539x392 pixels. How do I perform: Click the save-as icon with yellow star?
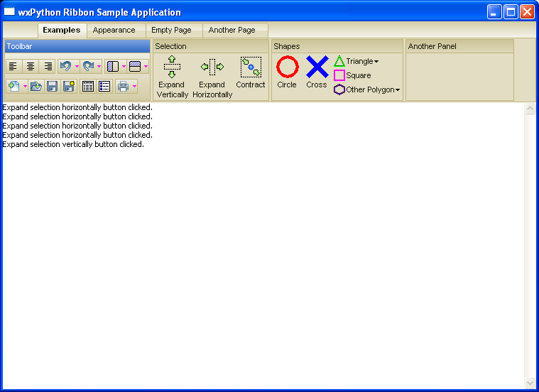[x=69, y=87]
